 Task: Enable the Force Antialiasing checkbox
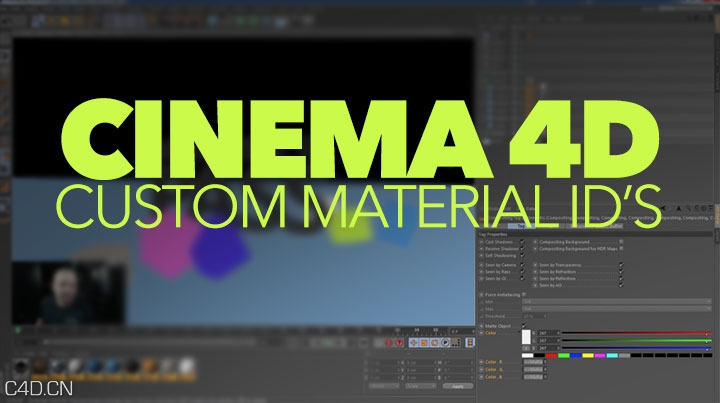[524, 294]
